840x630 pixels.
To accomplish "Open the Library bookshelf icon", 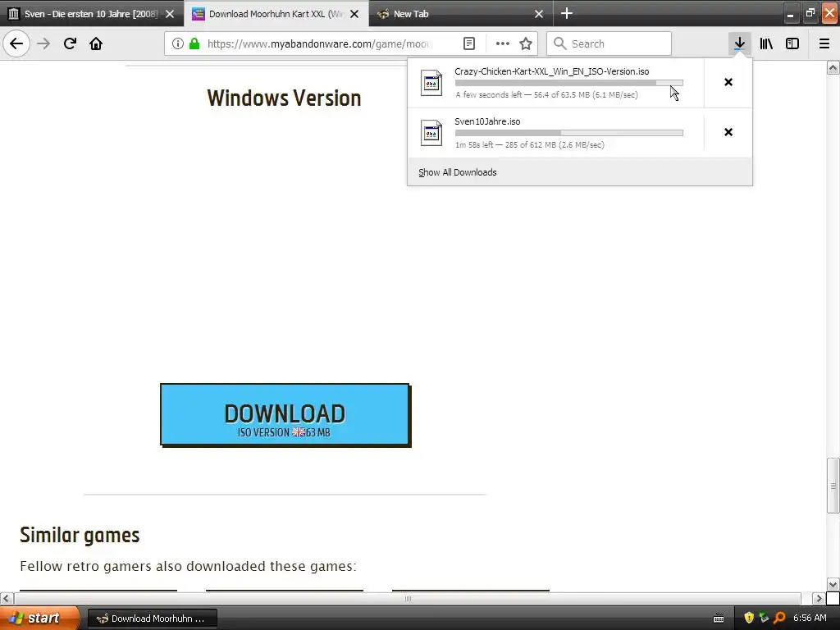I will coord(766,43).
